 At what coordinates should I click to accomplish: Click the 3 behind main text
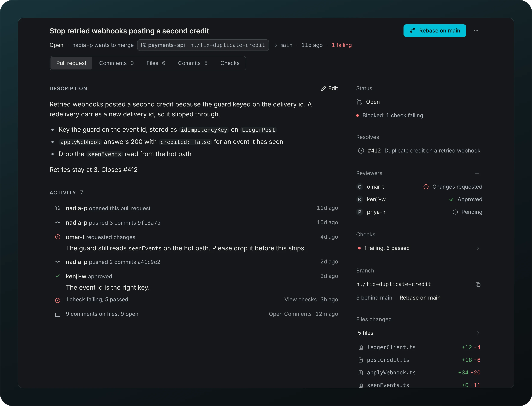click(374, 298)
